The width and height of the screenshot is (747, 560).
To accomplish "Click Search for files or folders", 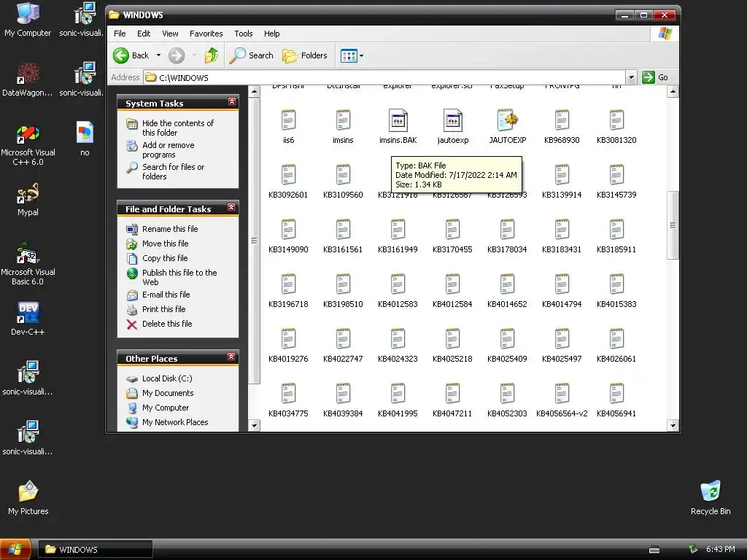I will pos(173,171).
